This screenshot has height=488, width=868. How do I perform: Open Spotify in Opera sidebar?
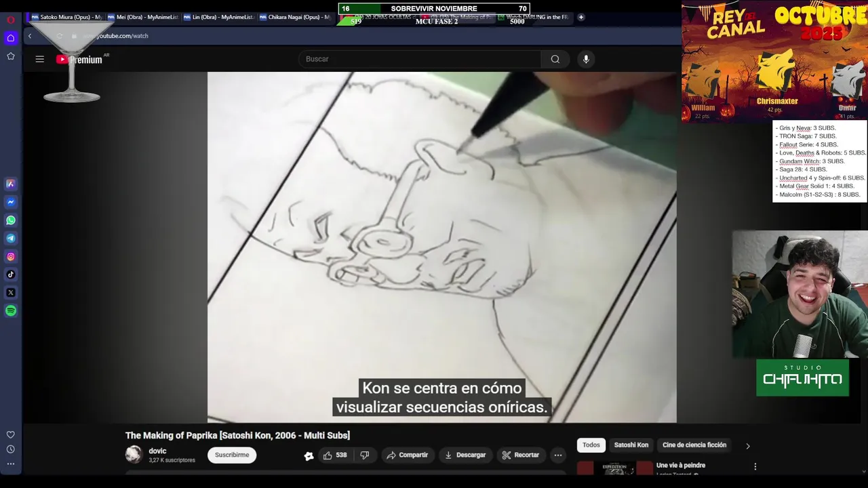point(11,311)
